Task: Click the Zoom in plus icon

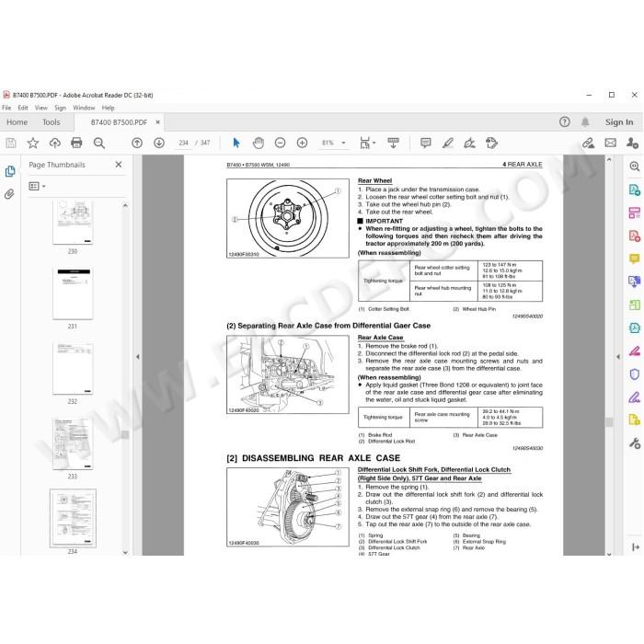Action: point(303,143)
